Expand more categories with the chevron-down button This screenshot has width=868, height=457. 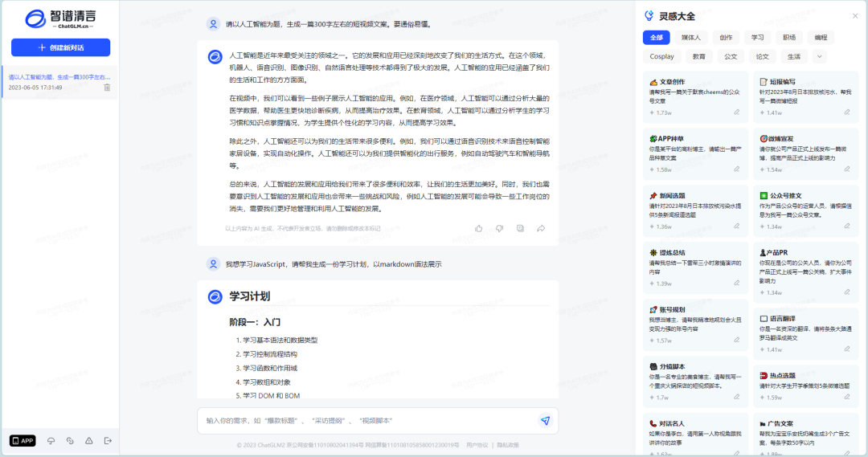coord(819,56)
